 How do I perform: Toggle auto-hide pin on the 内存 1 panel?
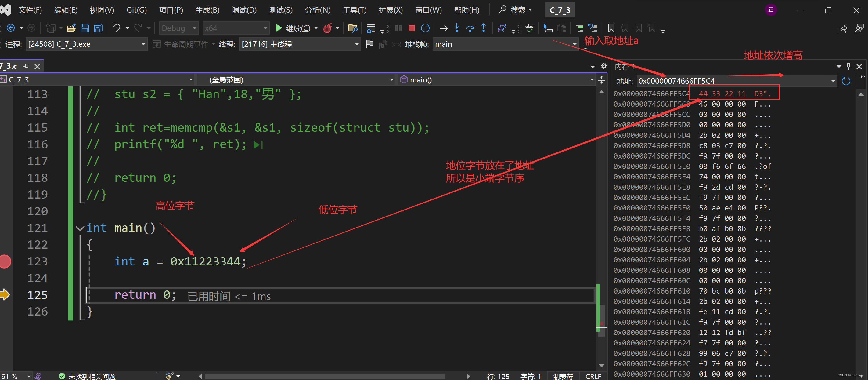pyautogui.click(x=849, y=66)
